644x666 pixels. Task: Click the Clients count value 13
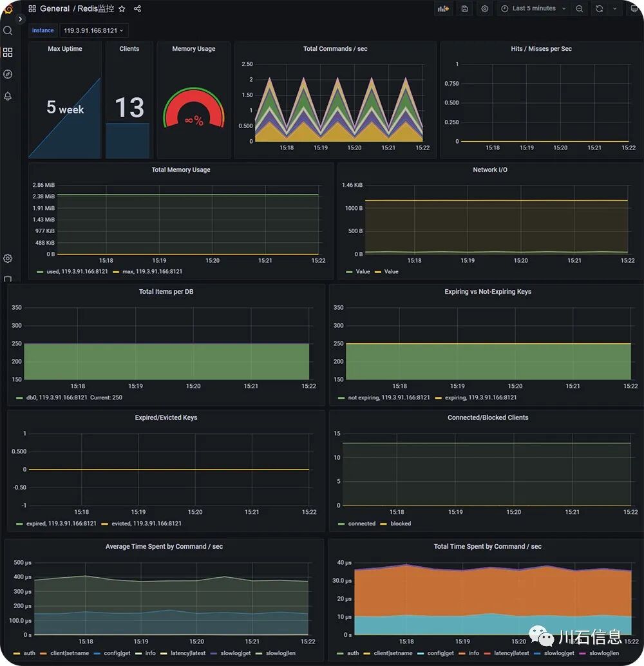pos(129,108)
